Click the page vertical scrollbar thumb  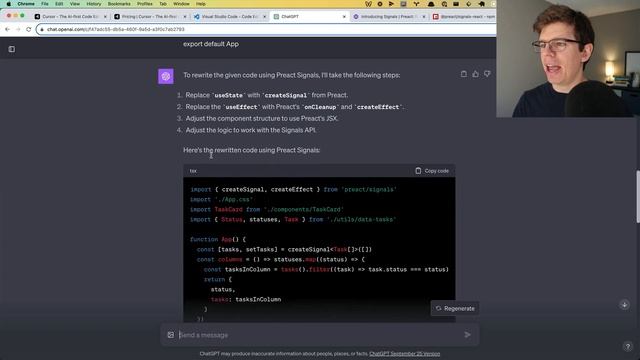638,196
